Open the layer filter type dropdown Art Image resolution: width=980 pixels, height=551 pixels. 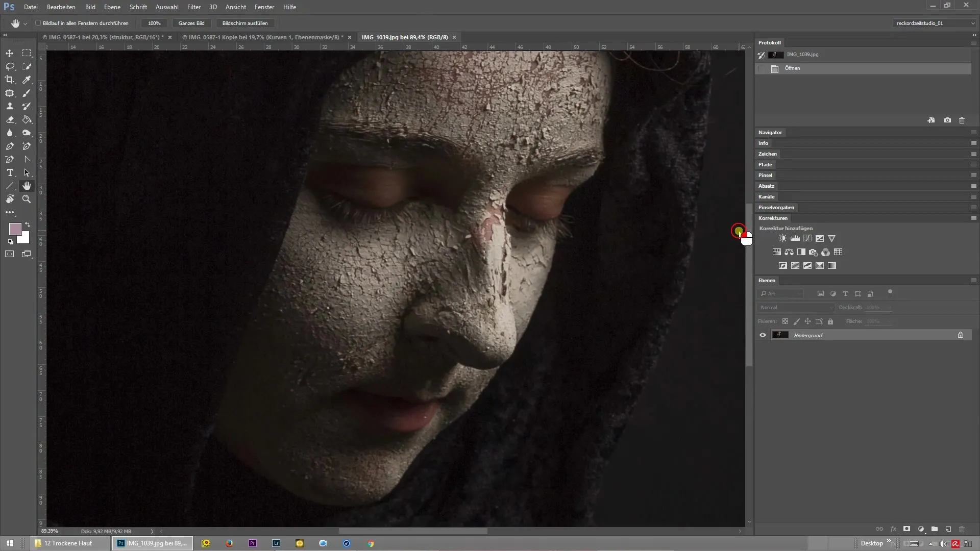point(781,293)
